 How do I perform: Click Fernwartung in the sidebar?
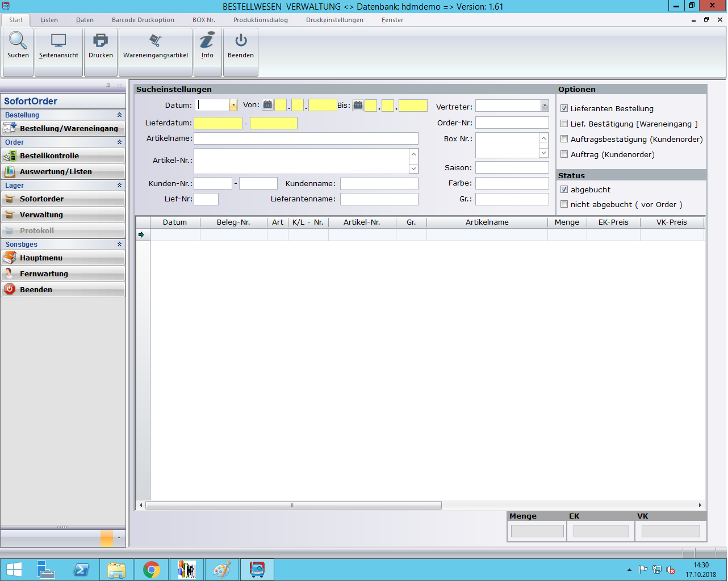[x=44, y=273]
